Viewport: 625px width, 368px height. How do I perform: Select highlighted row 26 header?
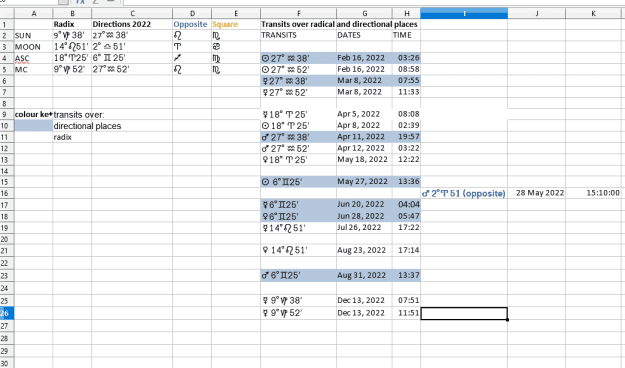[x=7, y=313]
